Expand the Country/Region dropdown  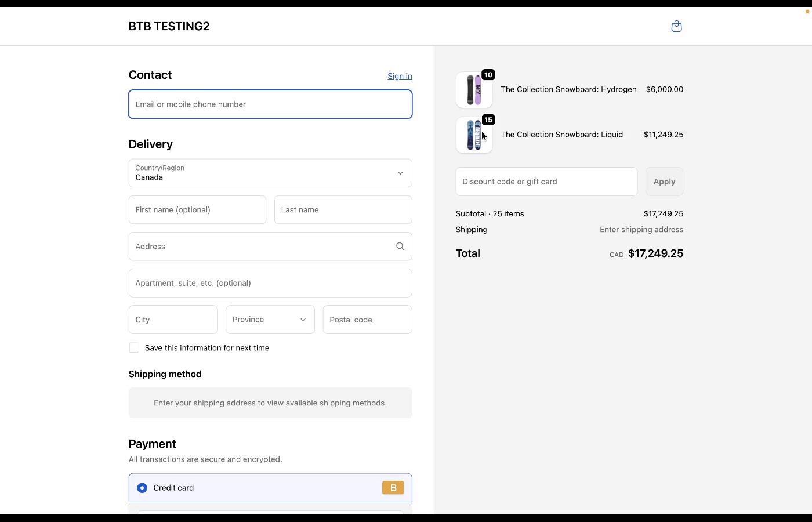270,173
